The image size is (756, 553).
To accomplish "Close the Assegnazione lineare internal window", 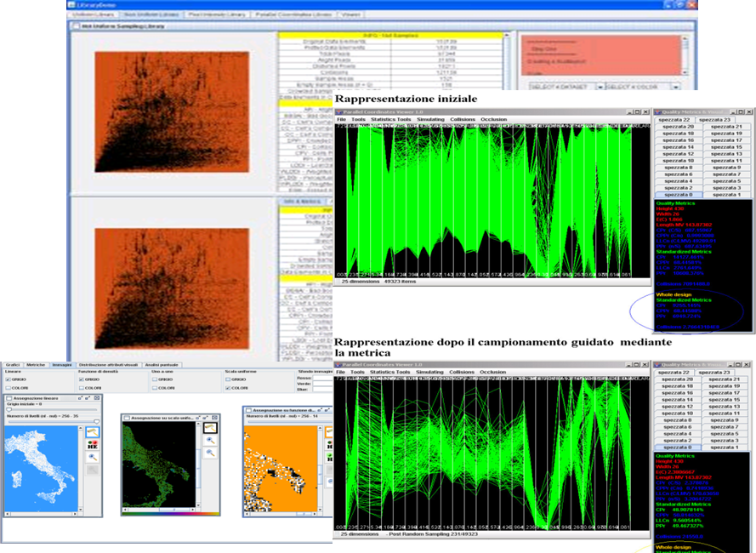I will click(x=97, y=398).
